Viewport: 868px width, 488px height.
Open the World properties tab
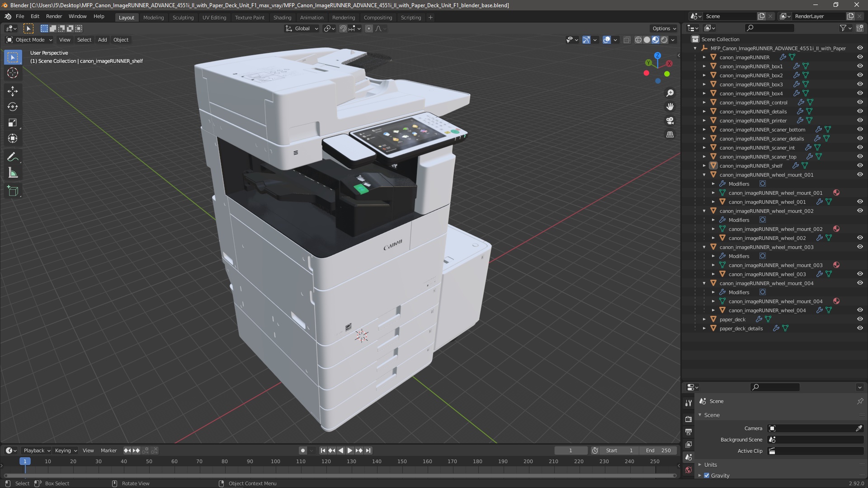689,470
